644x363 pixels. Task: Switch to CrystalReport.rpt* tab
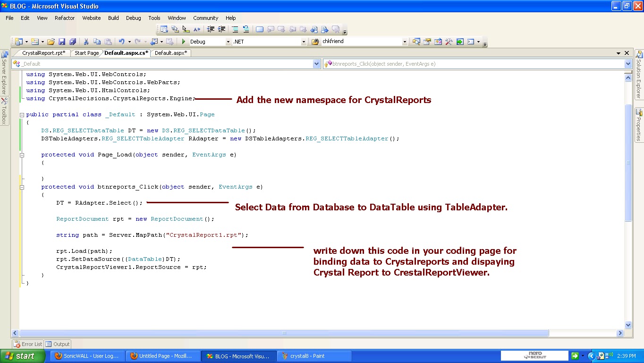click(43, 53)
